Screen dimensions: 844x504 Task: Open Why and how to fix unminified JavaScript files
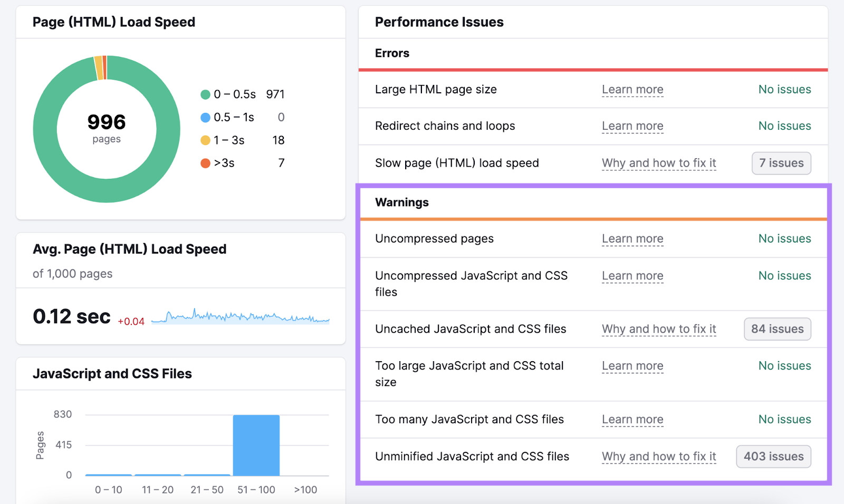coord(659,457)
